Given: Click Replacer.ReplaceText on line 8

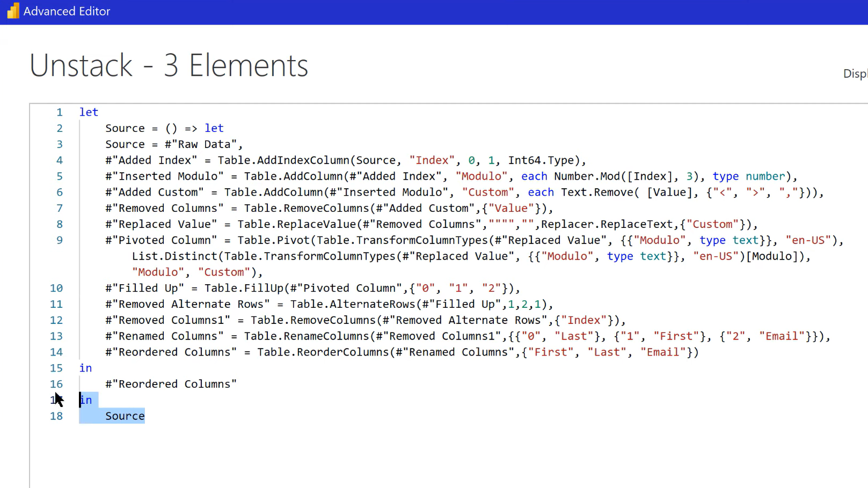Looking at the screenshot, I should click(x=607, y=224).
